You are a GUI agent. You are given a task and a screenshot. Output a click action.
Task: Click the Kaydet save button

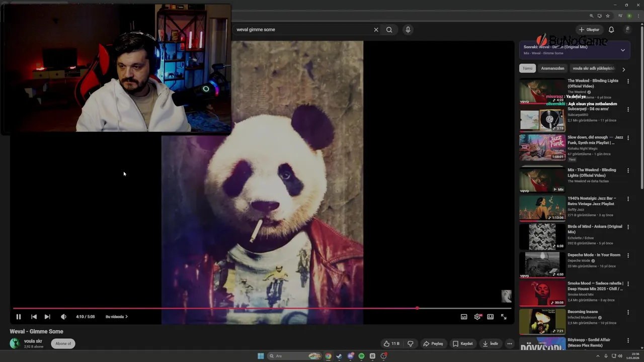463,344
